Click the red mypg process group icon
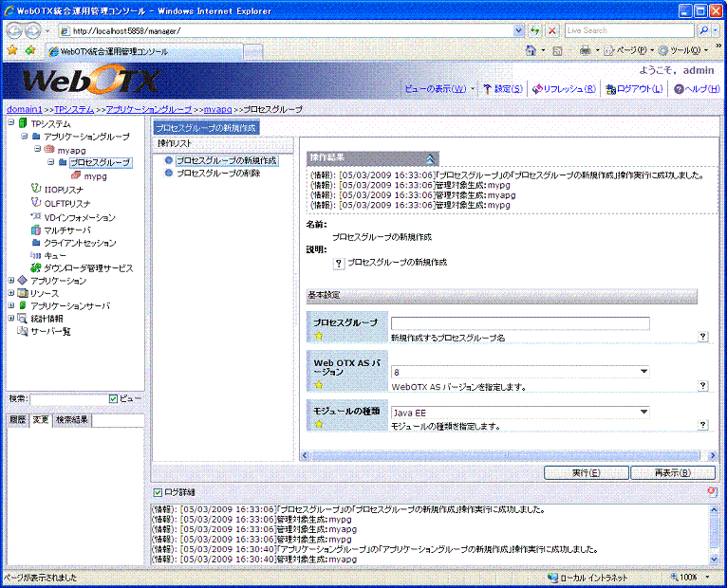 pos(76,176)
